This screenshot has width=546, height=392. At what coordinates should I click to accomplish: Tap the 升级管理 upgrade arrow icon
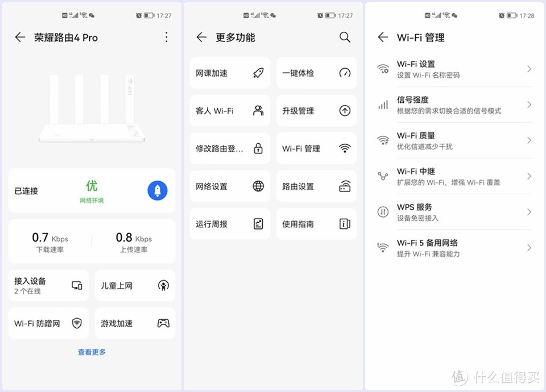click(345, 110)
